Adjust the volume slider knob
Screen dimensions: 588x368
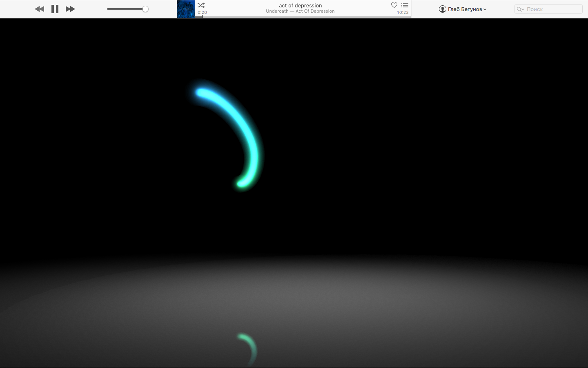pyautogui.click(x=145, y=9)
